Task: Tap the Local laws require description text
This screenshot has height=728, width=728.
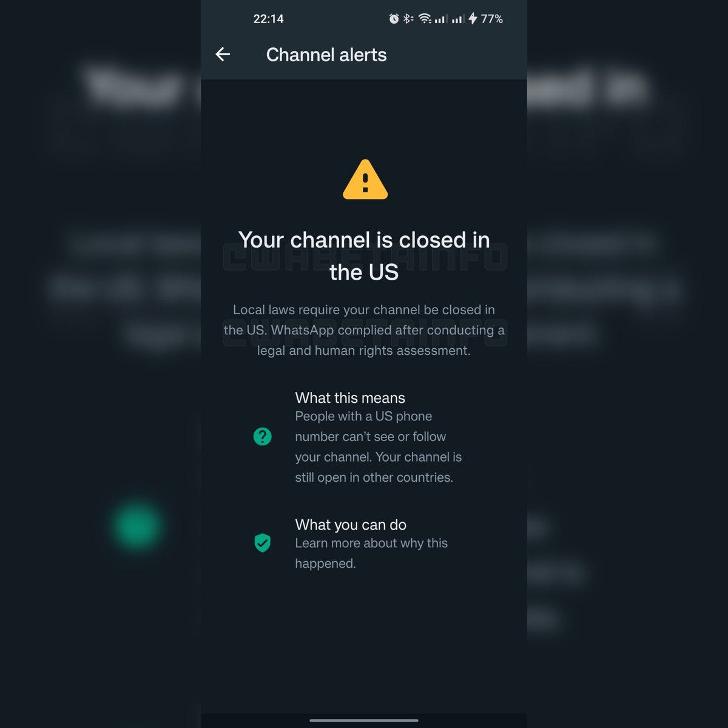Action: pos(364,330)
